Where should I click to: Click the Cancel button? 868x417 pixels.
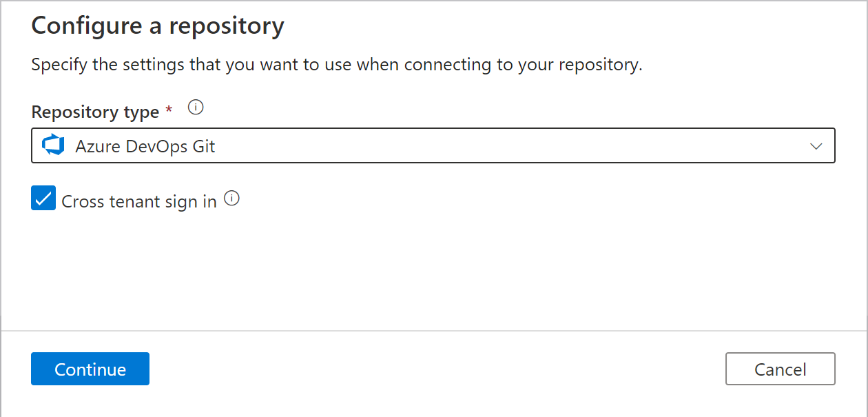coord(781,369)
